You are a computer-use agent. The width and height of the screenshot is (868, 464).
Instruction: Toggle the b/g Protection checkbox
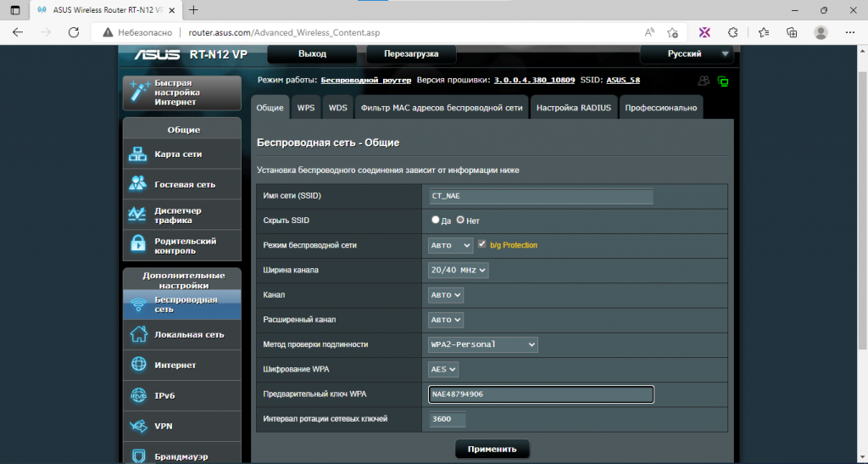(x=481, y=244)
